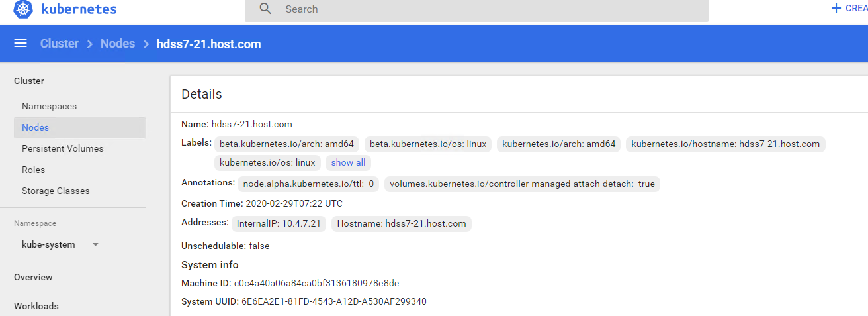
Task: Go to Nodes breadcrumb
Action: pyautogui.click(x=118, y=44)
